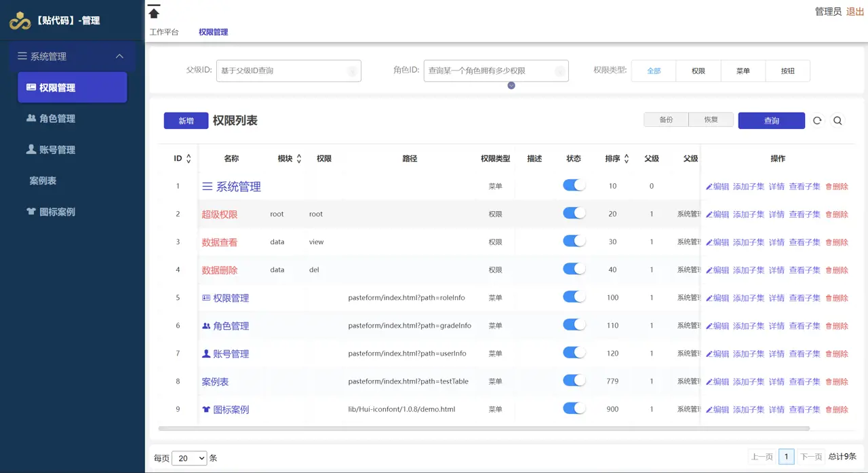
Task: Edit the 数据删除 row
Action: pos(717,270)
